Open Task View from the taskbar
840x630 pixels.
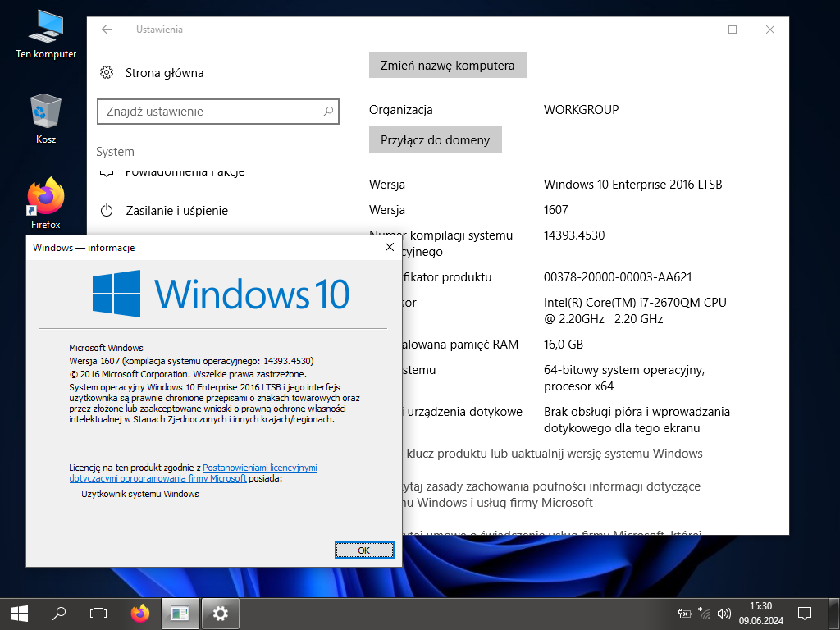(x=98, y=612)
